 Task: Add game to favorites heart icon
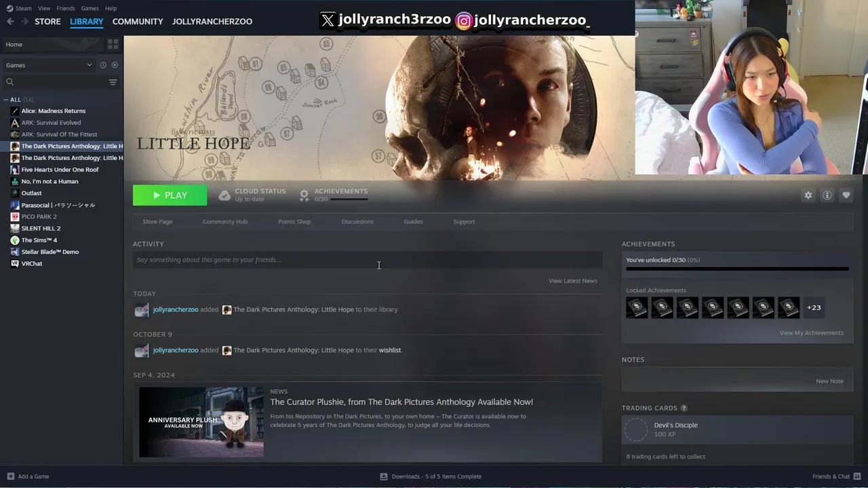point(846,195)
